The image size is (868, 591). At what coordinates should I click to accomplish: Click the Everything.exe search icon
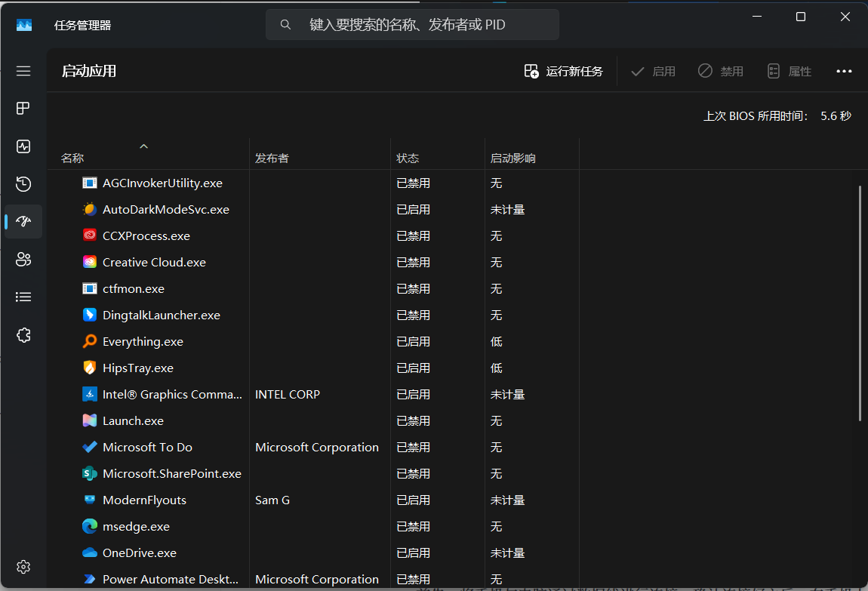[x=90, y=341]
